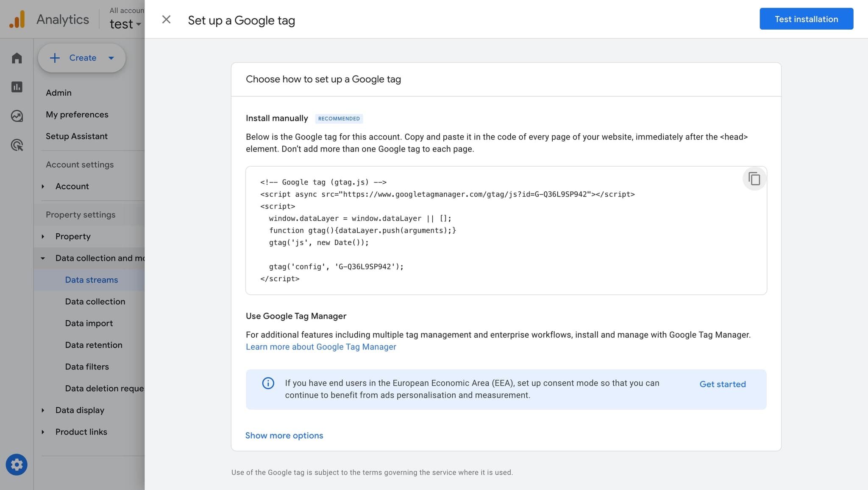Screen dimensions: 868x490
Task: Open Admin settings via the gear icon
Action: (17, 464)
